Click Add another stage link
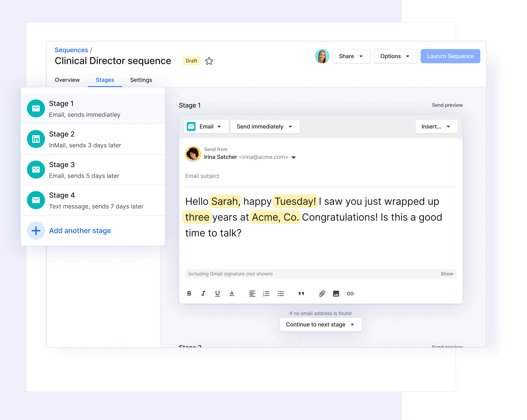Viewport: 527px width, 420px height. point(80,231)
